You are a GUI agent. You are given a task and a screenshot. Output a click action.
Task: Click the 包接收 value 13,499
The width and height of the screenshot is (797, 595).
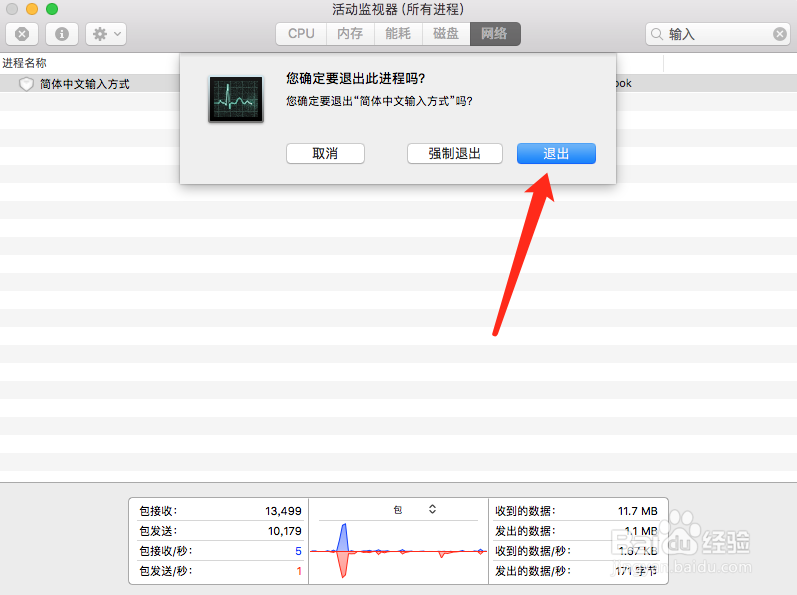tap(283, 511)
